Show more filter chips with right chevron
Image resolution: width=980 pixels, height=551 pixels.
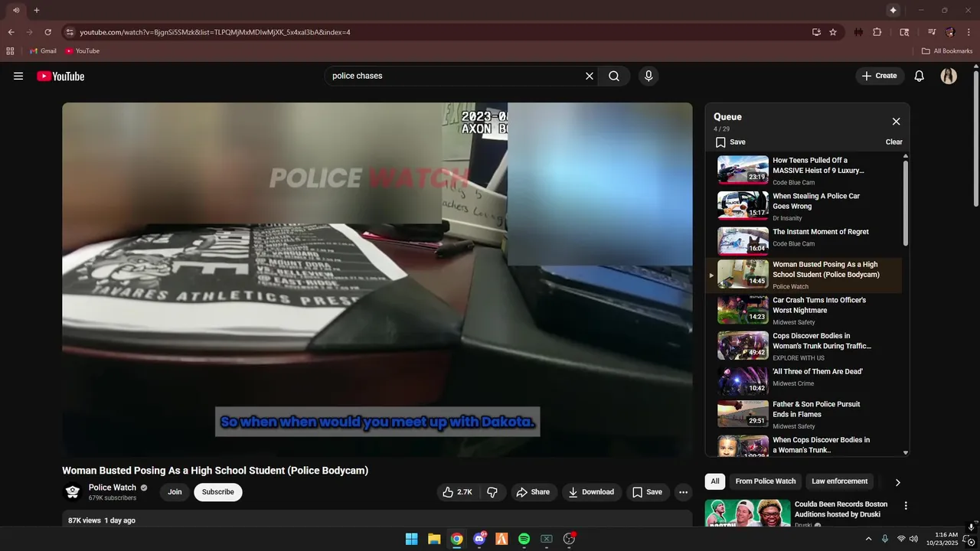pyautogui.click(x=897, y=482)
